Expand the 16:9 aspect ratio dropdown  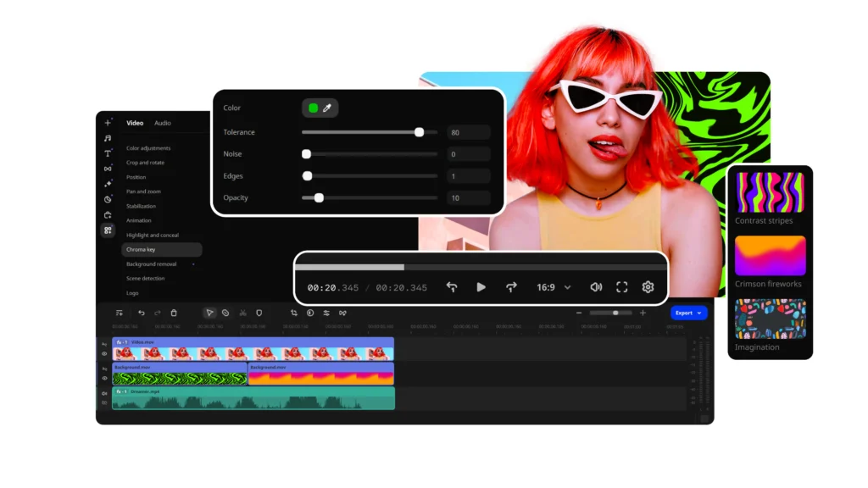pos(568,287)
